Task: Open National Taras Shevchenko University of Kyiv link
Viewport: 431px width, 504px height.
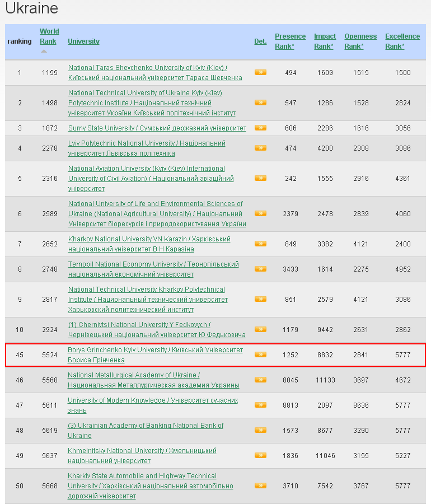Action: [x=155, y=73]
